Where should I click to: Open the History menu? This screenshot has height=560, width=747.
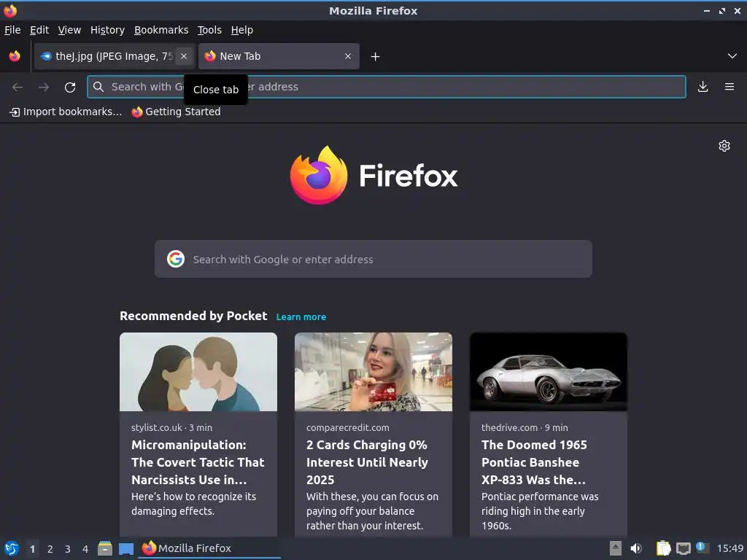[108, 30]
